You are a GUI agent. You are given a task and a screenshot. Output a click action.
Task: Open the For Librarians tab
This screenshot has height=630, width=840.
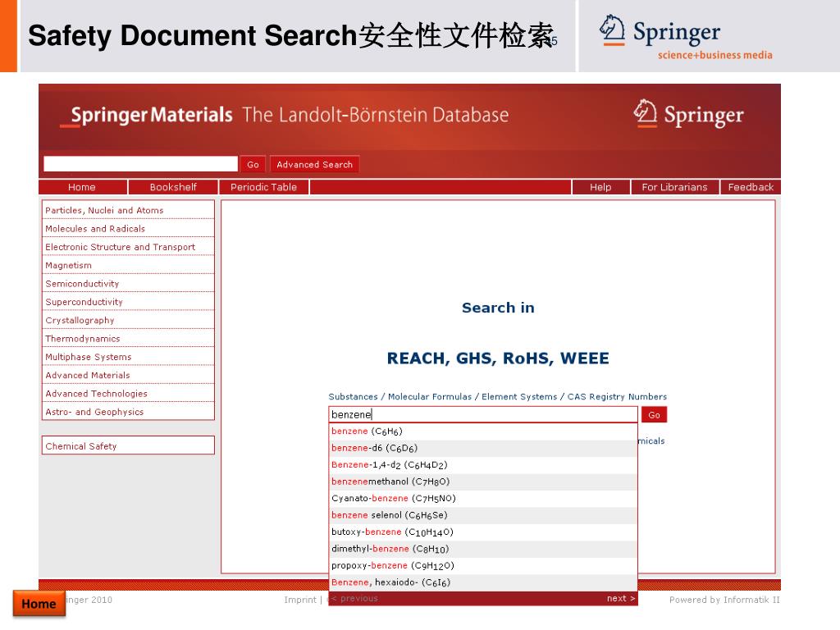[x=674, y=187]
